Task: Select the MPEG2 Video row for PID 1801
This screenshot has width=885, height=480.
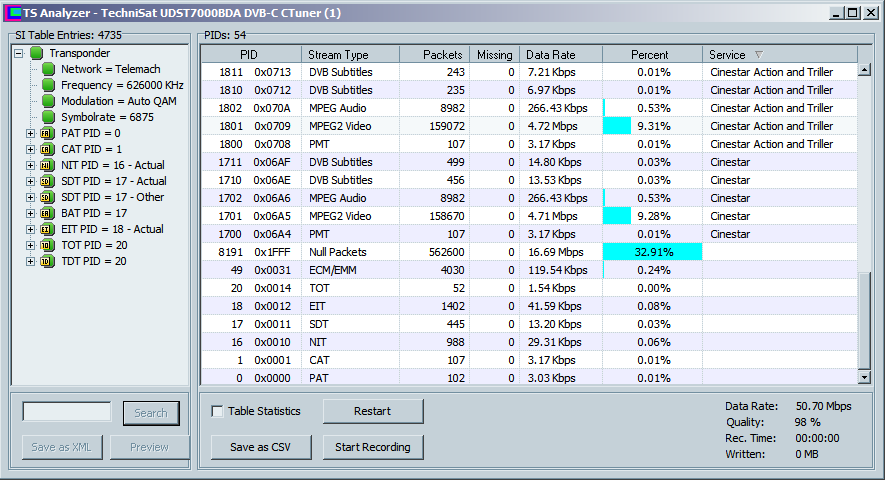Action: 529,126
